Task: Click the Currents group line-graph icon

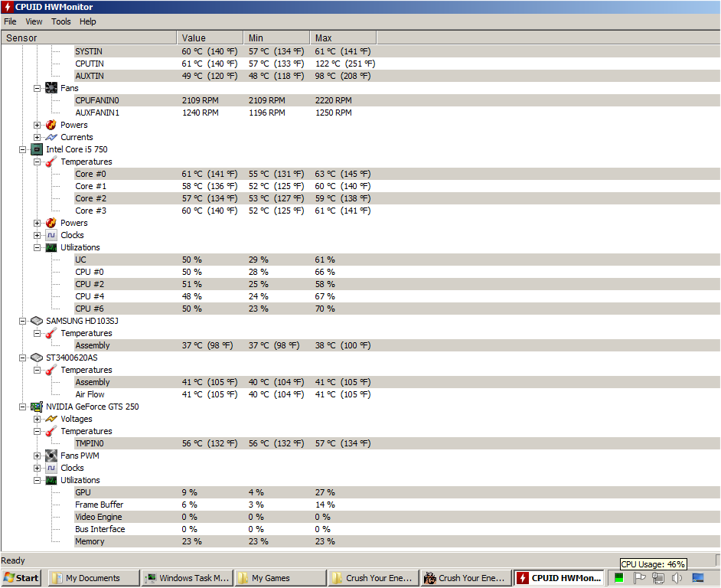Action: coord(51,137)
